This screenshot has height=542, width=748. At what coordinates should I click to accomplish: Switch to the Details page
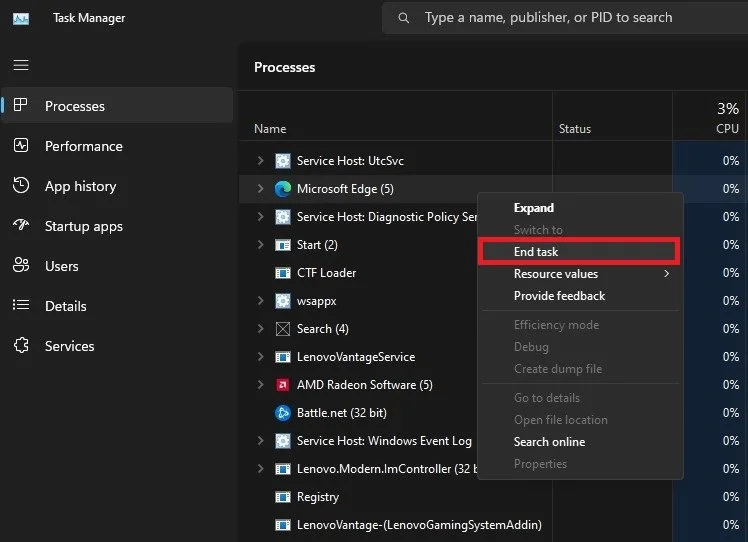point(117,306)
